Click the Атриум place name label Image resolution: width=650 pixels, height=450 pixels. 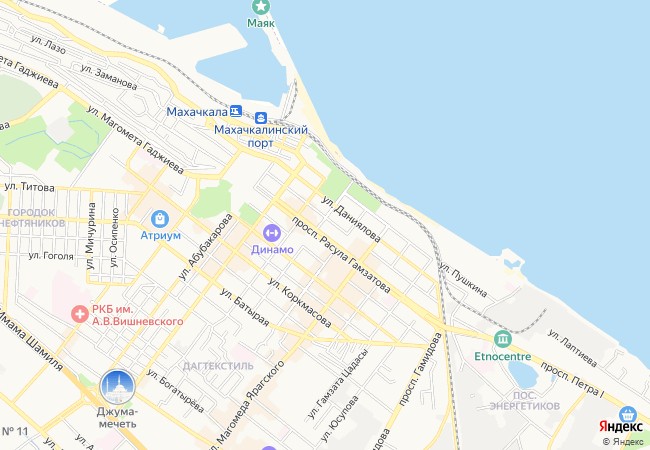click(161, 235)
